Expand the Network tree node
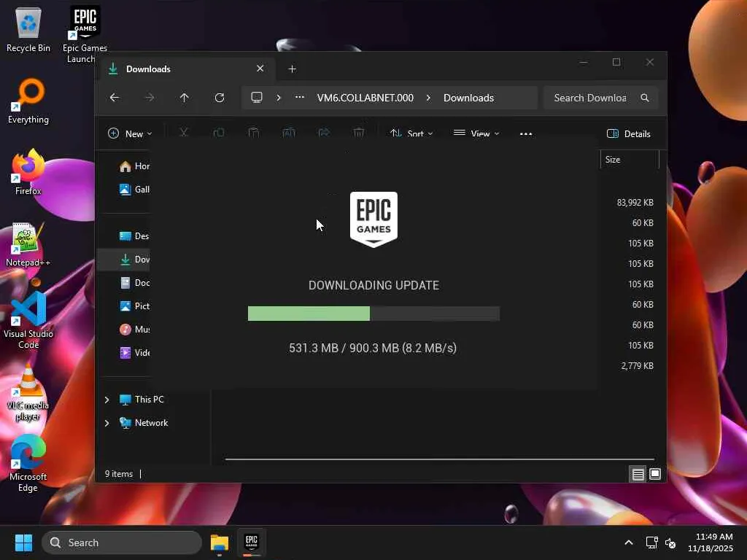 [x=107, y=423]
